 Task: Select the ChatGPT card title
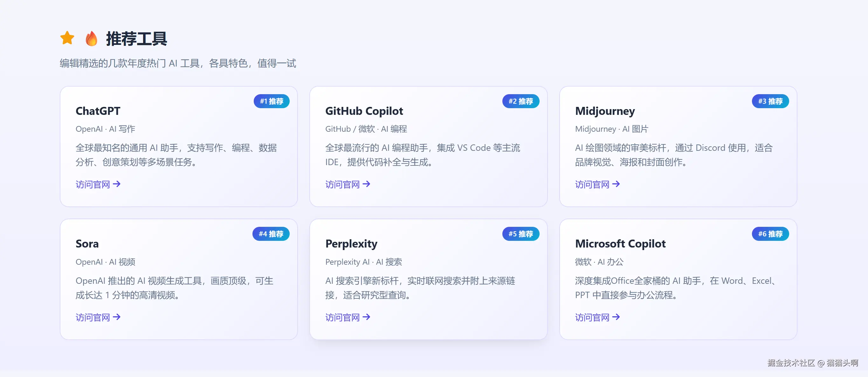[98, 111]
